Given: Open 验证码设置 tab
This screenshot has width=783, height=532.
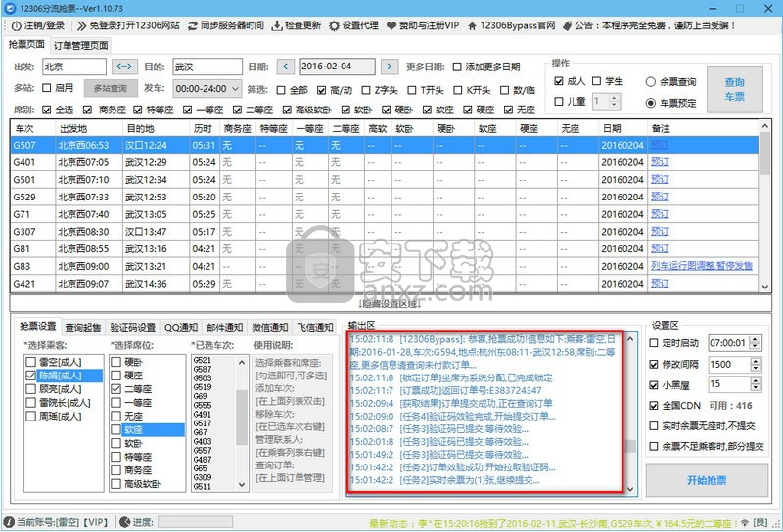Looking at the screenshot, I should coord(133,328).
